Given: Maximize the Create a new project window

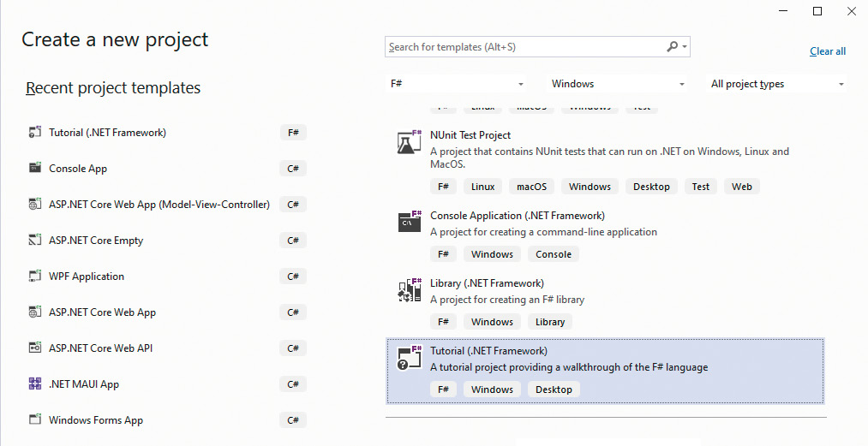Looking at the screenshot, I should [x=817, y=11].
